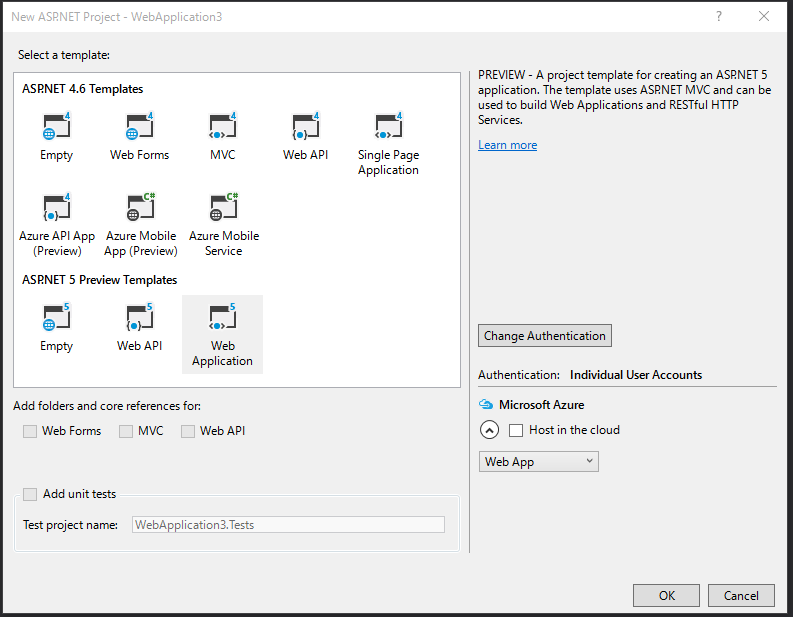This screenshot has width=793, height=617.
Task: Select the Azure Mobile App (Preview) template
Action: coord(140,208)
